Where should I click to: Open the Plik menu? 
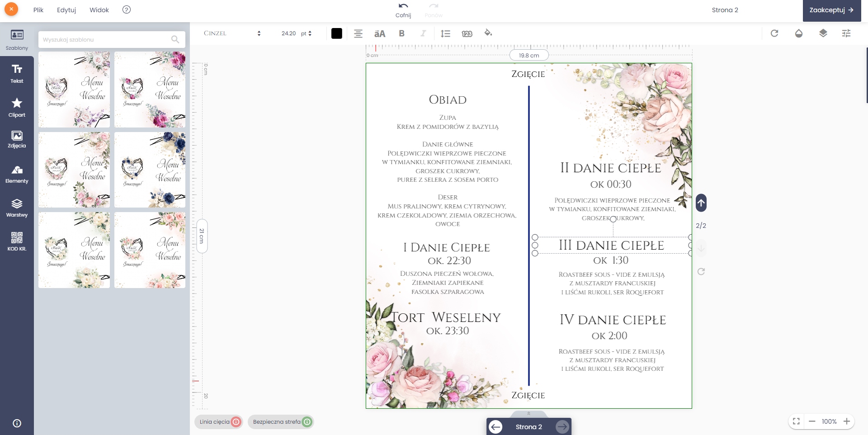38,10
